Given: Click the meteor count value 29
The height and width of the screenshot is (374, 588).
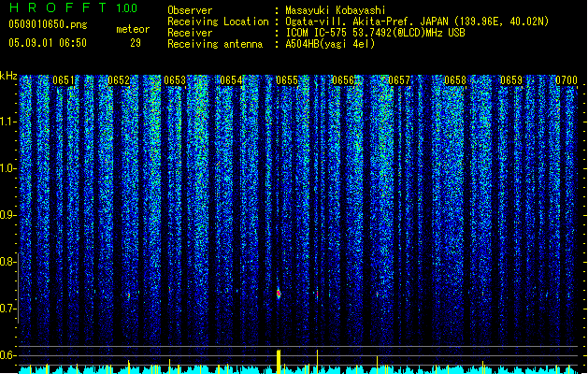Looking at the screenshot, I should tap(136, 43).
